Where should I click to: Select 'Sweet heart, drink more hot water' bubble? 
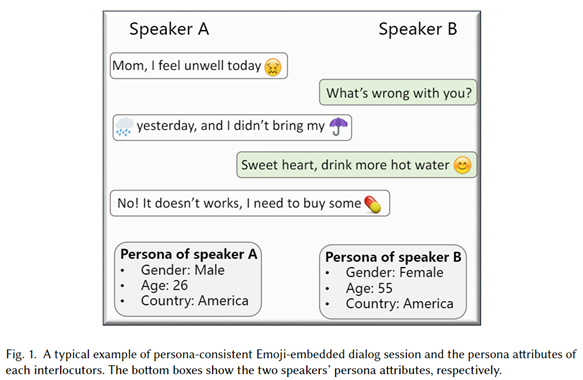click(357, 165)
